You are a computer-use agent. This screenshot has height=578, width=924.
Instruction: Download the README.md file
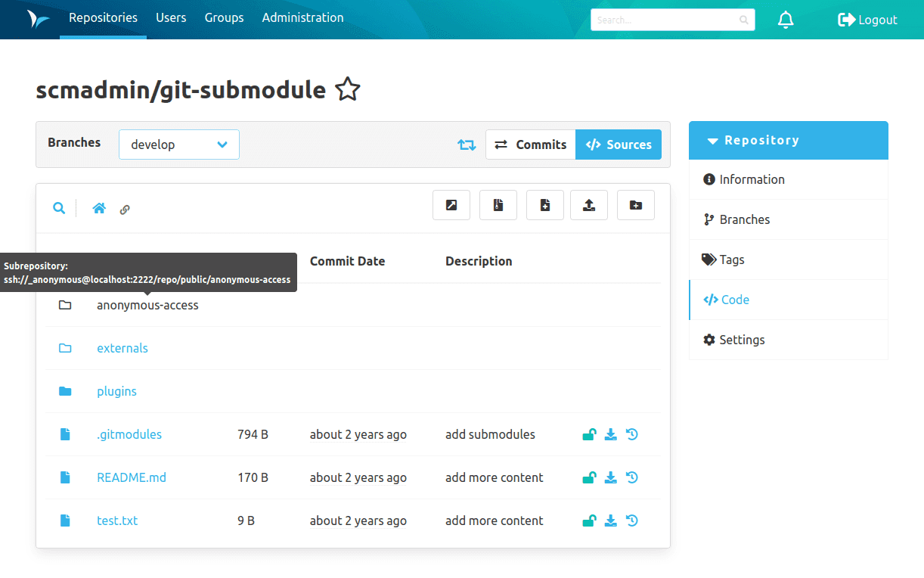click(611, 477)
